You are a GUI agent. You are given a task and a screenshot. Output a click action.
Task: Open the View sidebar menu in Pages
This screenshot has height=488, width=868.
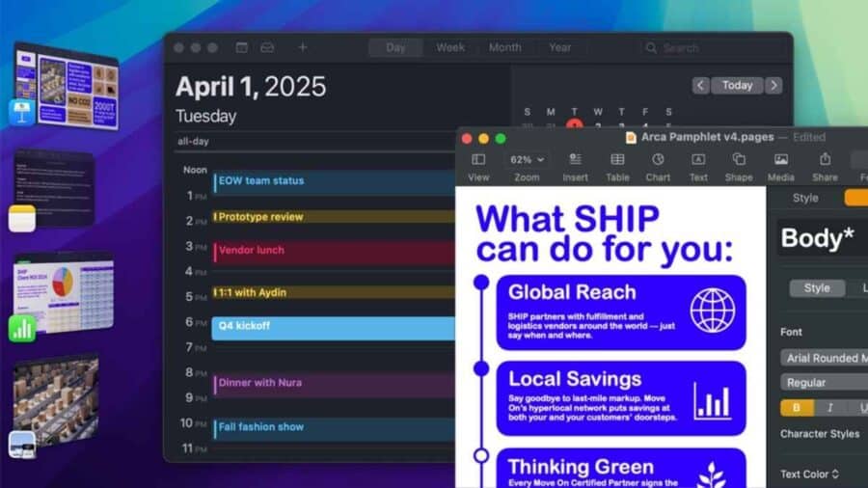click(478, 160)
